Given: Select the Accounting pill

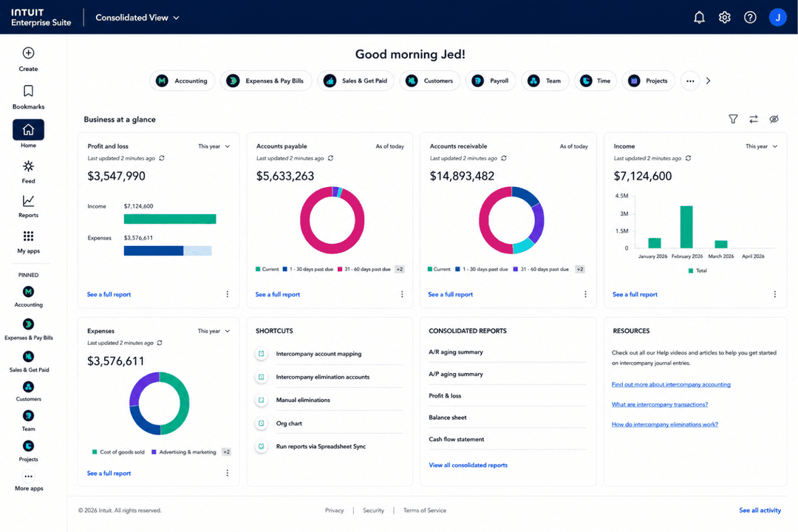Looking at the screenshot, I should [x=183, y=81].
